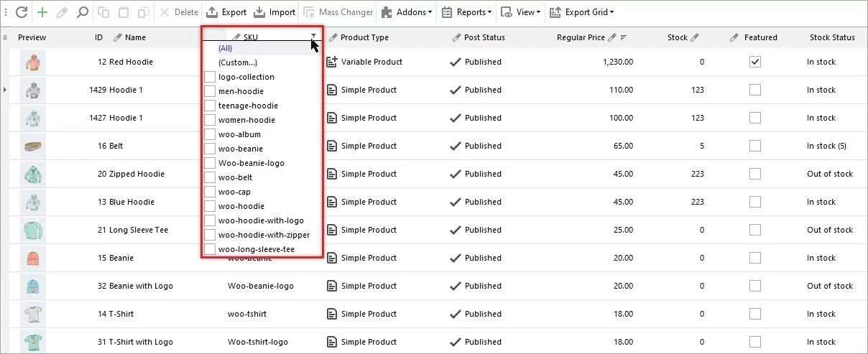Check the woo-beanie filter checkbox
868x354 pixels.
pyautogui.click(x=210, y=149)
